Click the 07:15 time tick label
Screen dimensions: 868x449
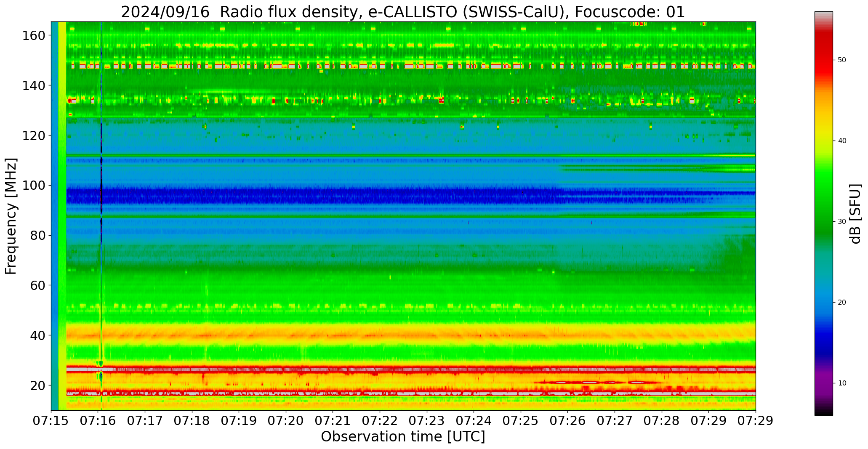pyautogui.click(x=51, y=421)
